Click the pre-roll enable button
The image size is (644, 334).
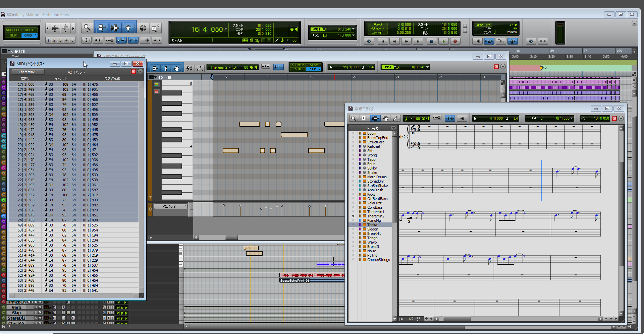tap(377, 24)
